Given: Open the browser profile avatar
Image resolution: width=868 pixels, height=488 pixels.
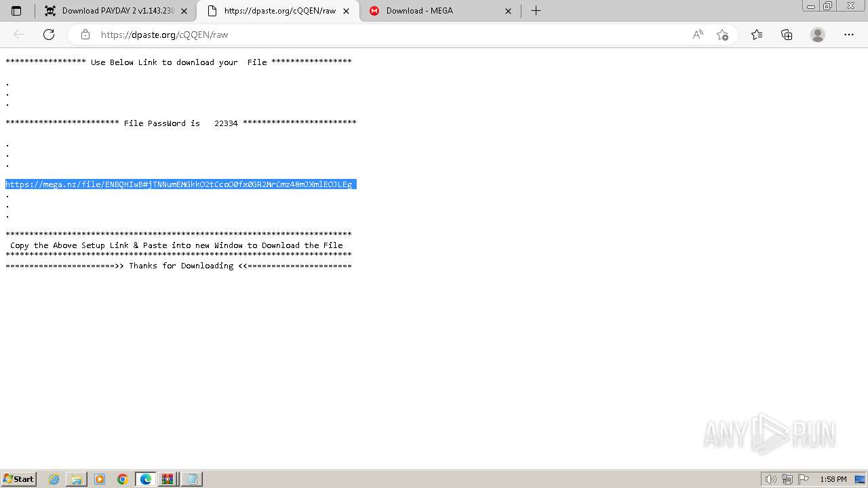Looking at the screenshot, I should click(818, 35).
